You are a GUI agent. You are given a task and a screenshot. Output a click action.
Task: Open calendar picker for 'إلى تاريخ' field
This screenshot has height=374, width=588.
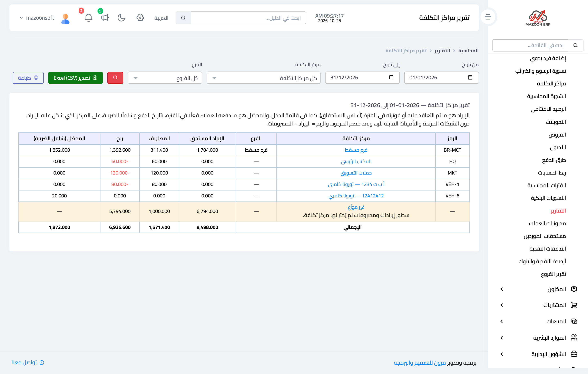coord(391,77)
